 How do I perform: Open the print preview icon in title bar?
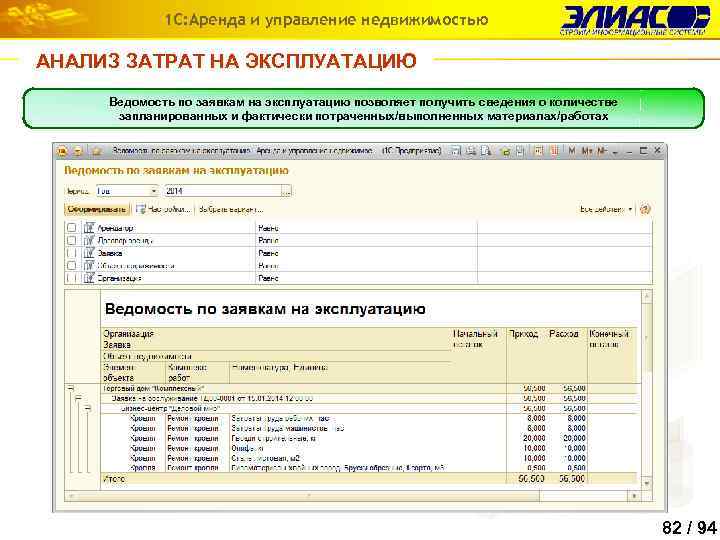486,151
